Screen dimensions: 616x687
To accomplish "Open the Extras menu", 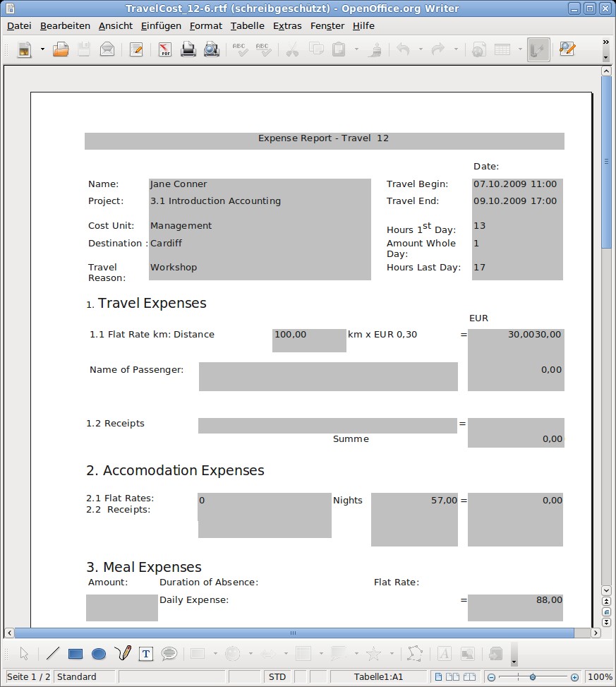I will tap(287, 25).
